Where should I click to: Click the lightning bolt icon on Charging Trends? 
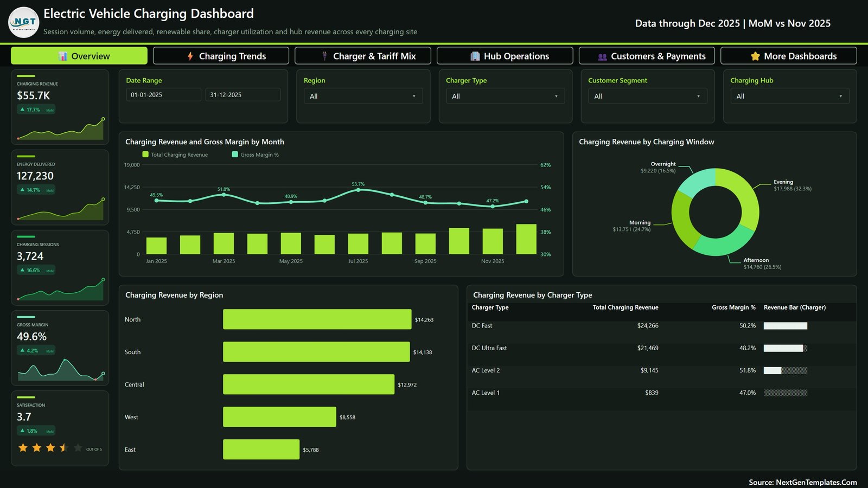[190, 56]
